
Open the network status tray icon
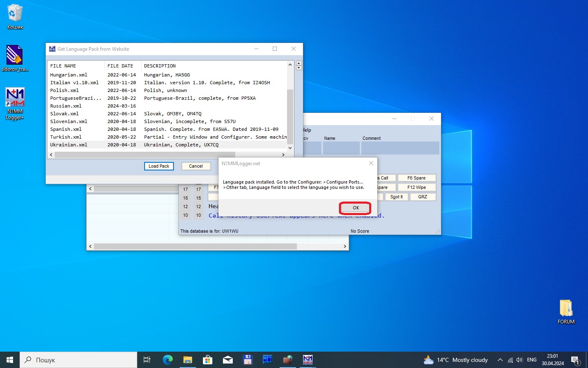click(510, 360)
